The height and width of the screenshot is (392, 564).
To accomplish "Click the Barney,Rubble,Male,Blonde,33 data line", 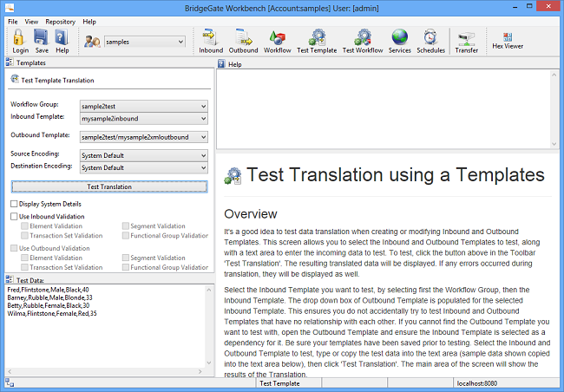I will pos(49,297).
